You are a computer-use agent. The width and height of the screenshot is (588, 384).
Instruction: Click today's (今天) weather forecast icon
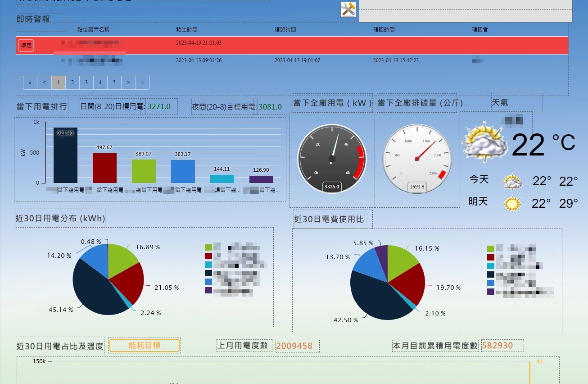[x=512, y=182]
